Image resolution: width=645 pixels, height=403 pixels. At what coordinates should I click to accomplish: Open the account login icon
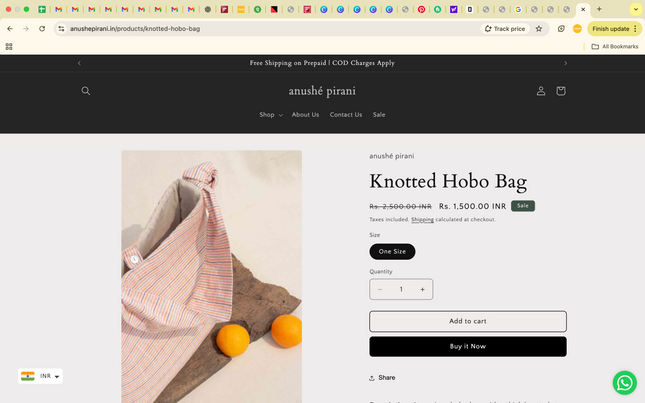(541, 91)
